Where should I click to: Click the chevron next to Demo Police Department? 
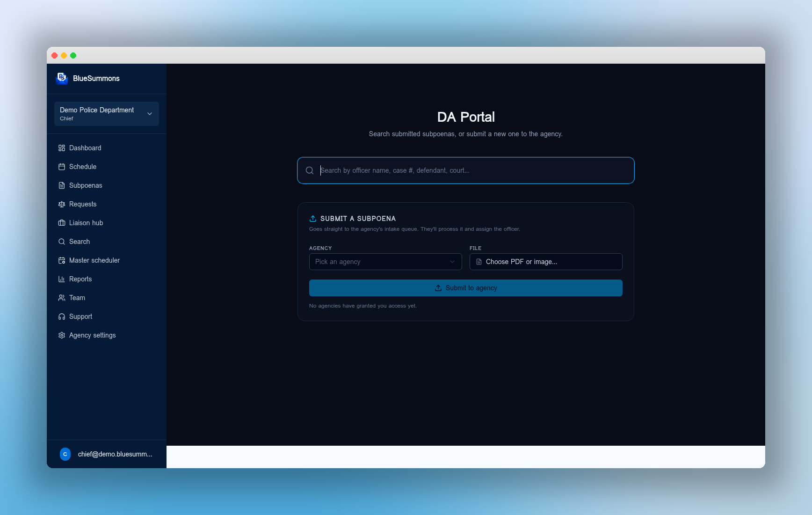click(150, 114)
